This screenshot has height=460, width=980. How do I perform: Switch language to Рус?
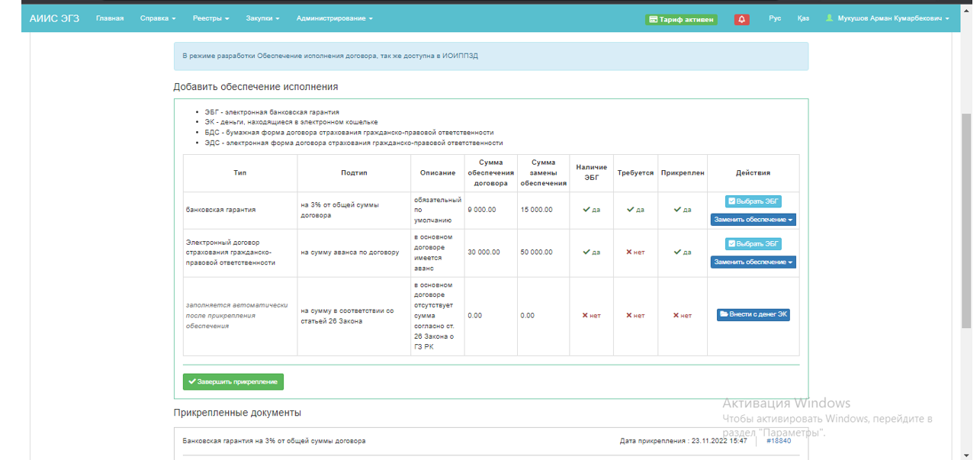775,18
